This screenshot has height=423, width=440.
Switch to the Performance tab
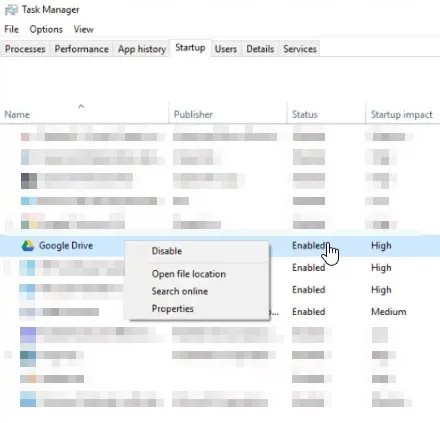[x=82, y=49]
